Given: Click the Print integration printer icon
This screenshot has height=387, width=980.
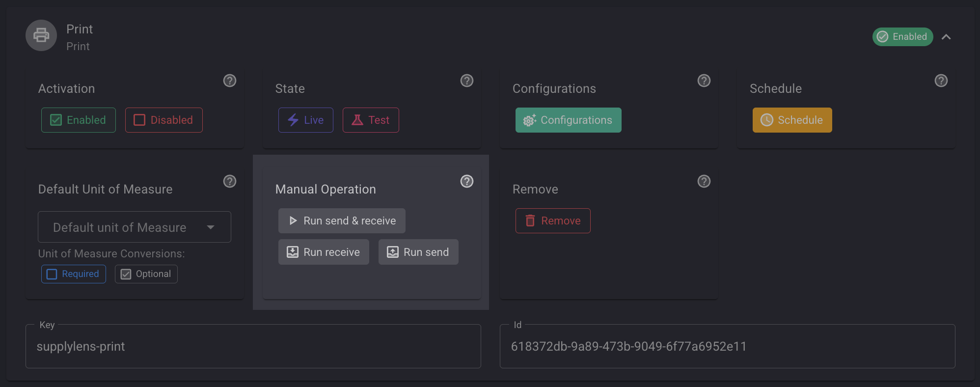Looking at the screenshot, I should 41,35.
